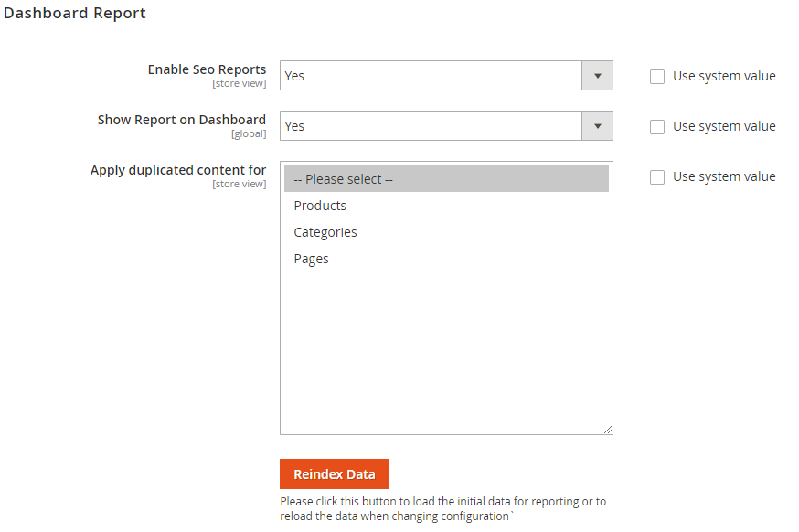Click the 'Apply duplicated content for' field label
799x532 pixels.
(x=178, y=170)
